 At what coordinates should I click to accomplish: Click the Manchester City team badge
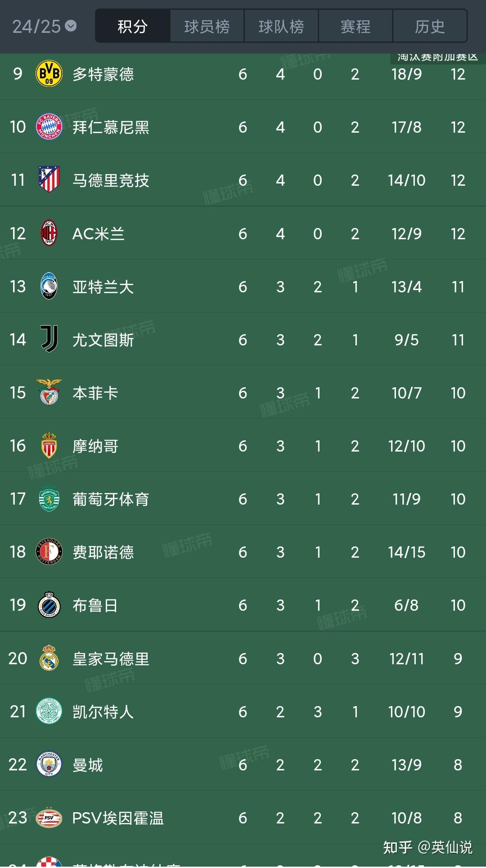49,765
